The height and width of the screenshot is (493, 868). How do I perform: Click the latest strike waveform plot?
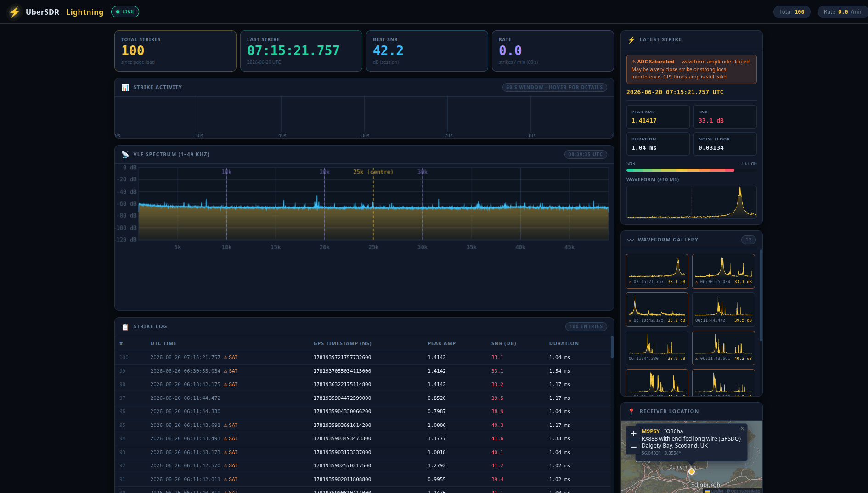(x=691, y=202)
